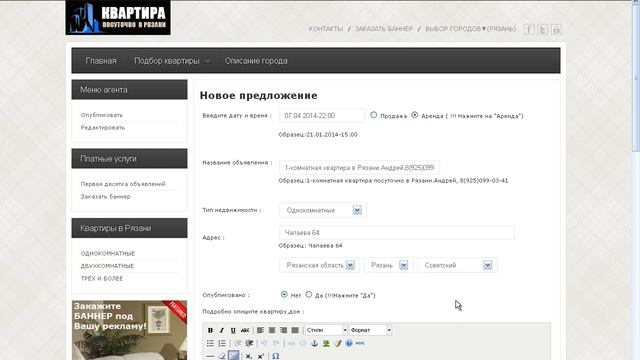Decrease indent (outdent) in editor
This screenshot has width=640, height=360.
(238, 343)
